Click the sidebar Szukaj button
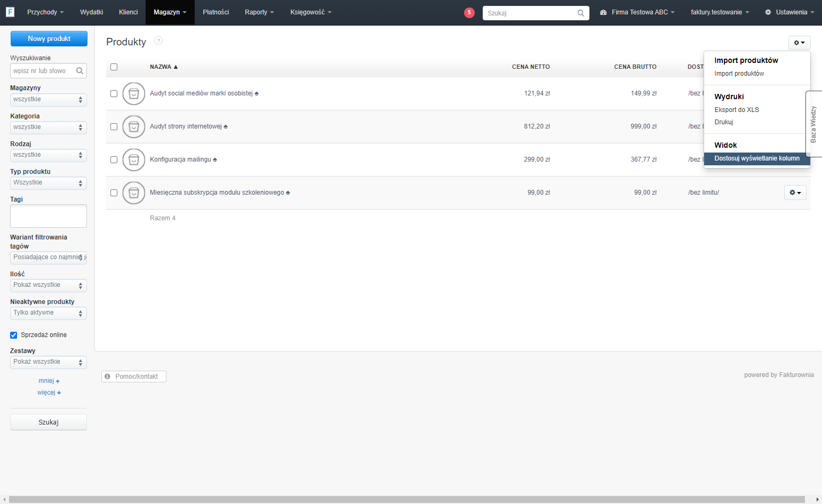The image size is (822, 504). [x=49, y=422]
